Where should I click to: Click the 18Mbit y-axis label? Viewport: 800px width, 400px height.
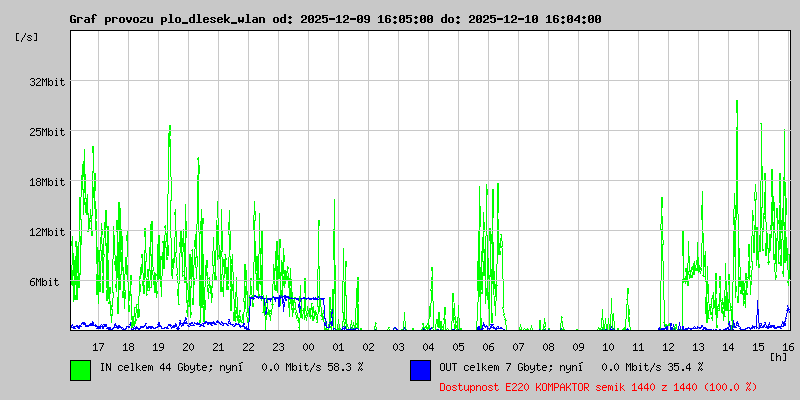point(47,182)
